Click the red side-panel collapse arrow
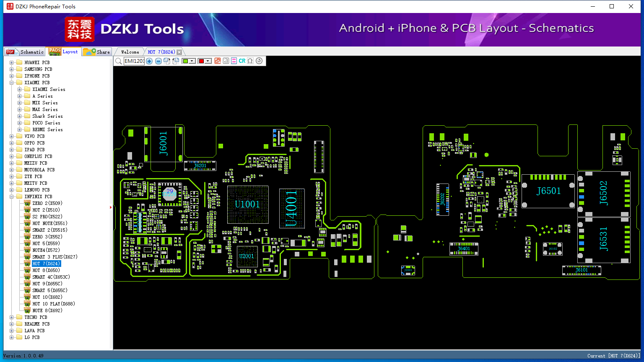Screen dimensions: 644x362 pos(111,207)
